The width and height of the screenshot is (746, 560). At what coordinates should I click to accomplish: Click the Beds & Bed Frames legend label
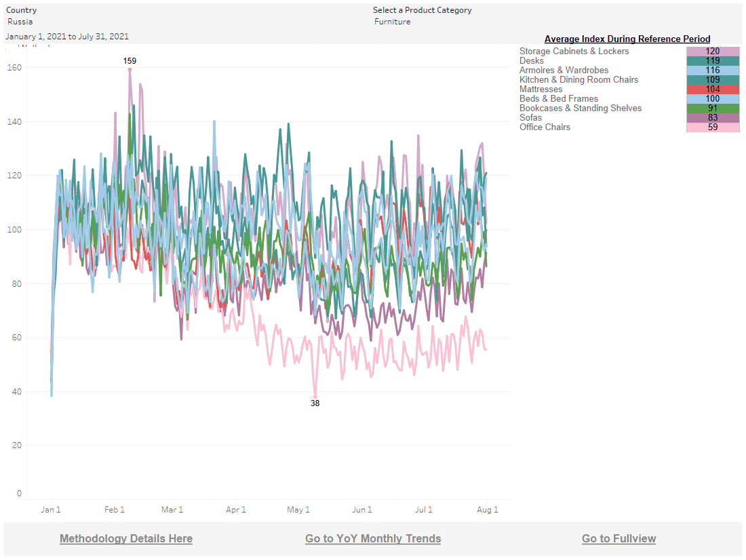click(x=558, y=99)
